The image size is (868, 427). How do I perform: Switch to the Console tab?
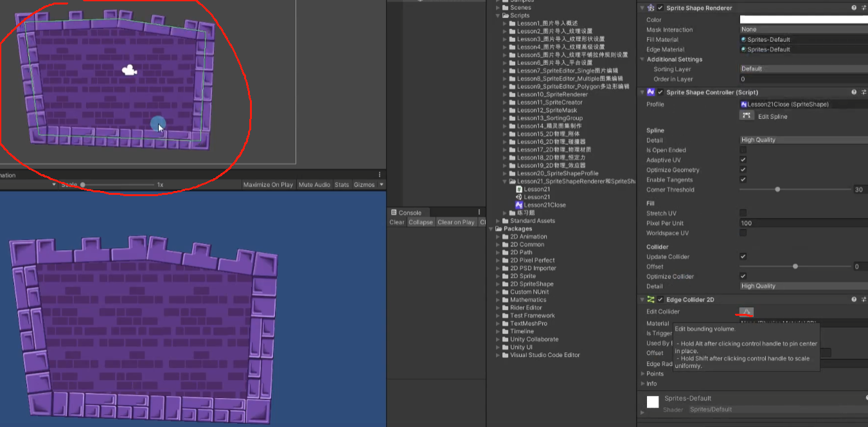tap(409, 212)
